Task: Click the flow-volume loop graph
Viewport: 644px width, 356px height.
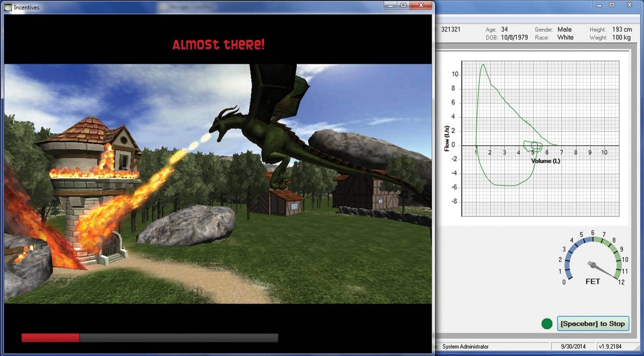Action: pos(540,138)
